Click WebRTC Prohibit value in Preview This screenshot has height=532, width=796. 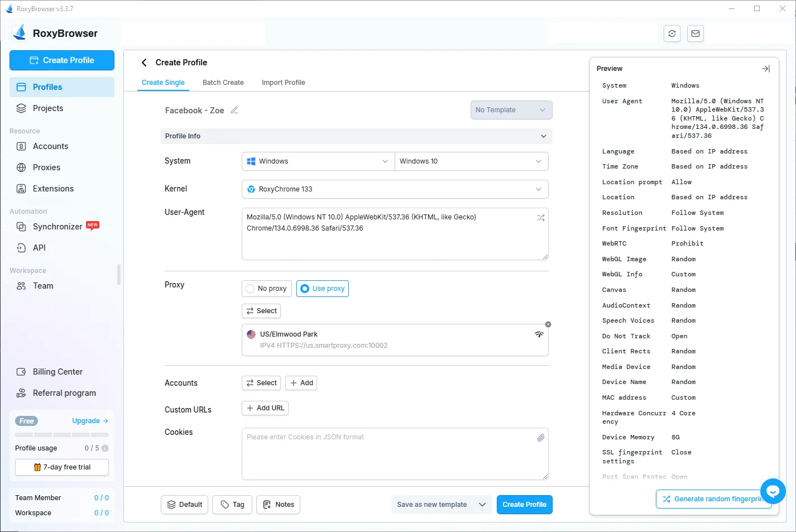click(687, 243)
